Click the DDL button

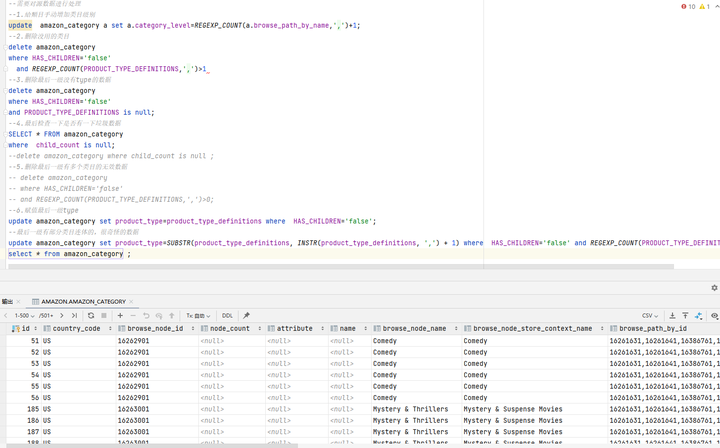pos(227,316)
